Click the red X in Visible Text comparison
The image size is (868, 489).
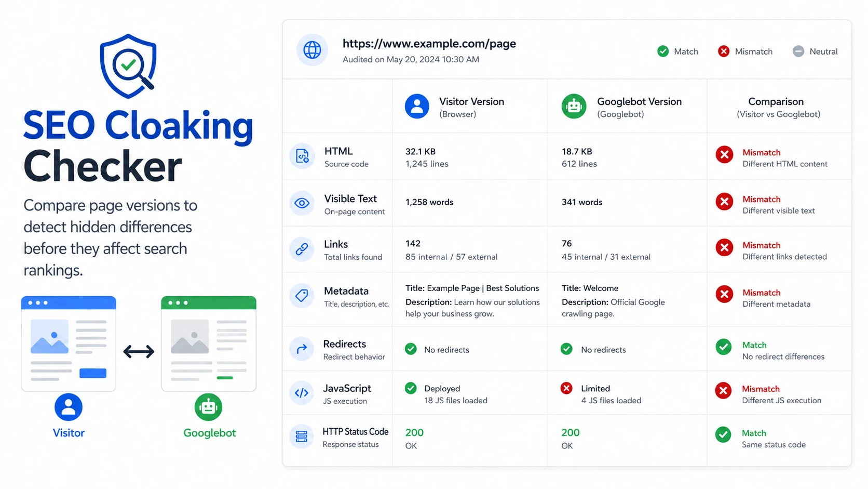[724, 201]
